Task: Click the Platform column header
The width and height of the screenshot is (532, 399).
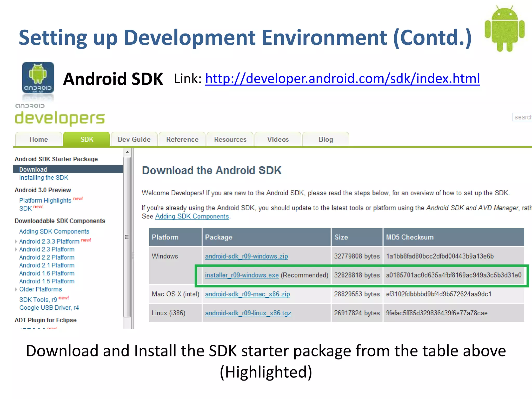Action: [175, 237]
